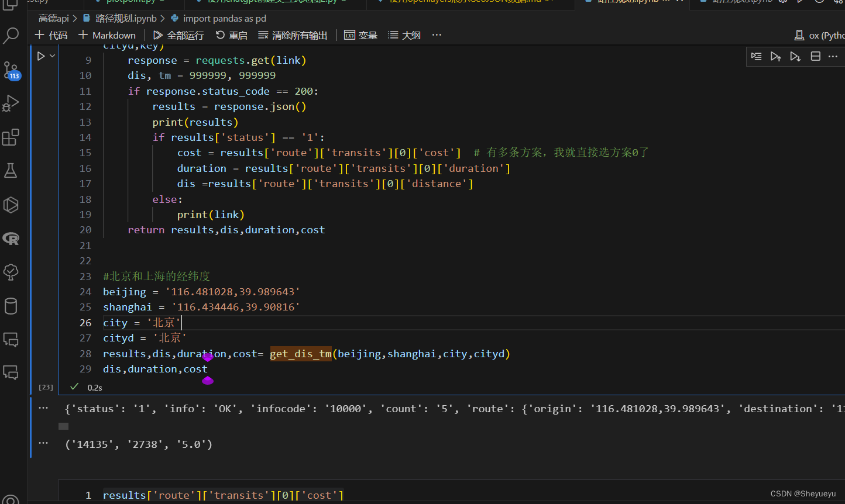Screen dimensions: 845x504
Task: Open the 大纲 outline
Action: 404,35
